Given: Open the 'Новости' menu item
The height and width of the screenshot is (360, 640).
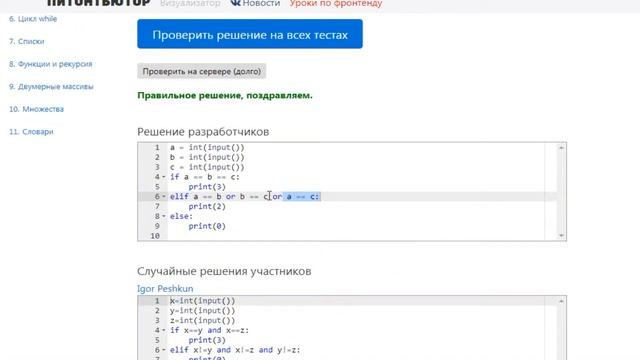Looking at the screenshot, I should click(x=261, y=3).
